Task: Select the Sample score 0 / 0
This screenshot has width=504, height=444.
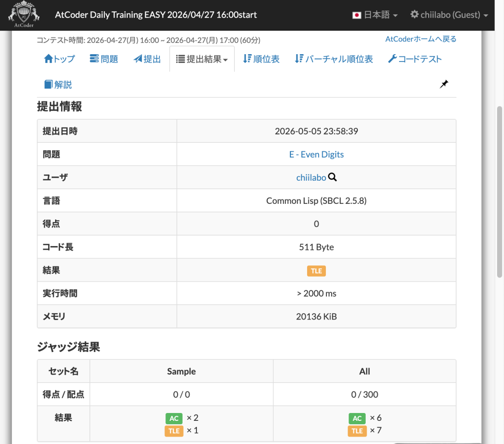Action: [x=181, y=394]
